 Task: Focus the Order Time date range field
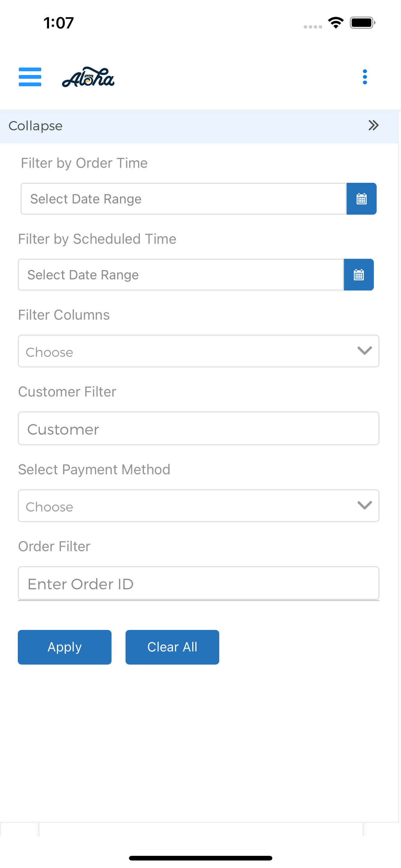click(x=184, y=199)
